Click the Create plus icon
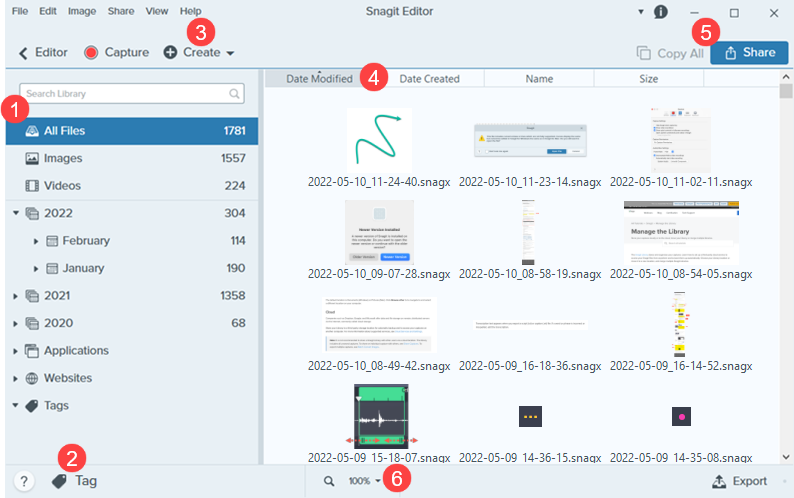This screenshot has width=794, height=498. [170, 52]
